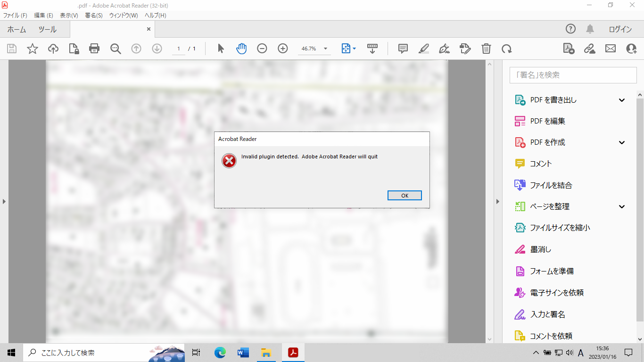Image resolution: width=644 pixels, height=362 pixels.
Task: Click the star bookmark icon
Action: (33, 49)
